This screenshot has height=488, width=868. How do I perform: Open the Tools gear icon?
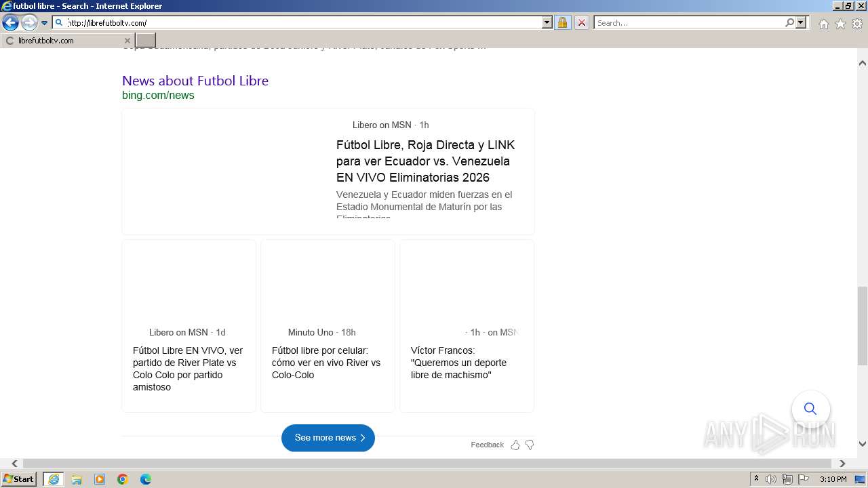tap(857, 24)
